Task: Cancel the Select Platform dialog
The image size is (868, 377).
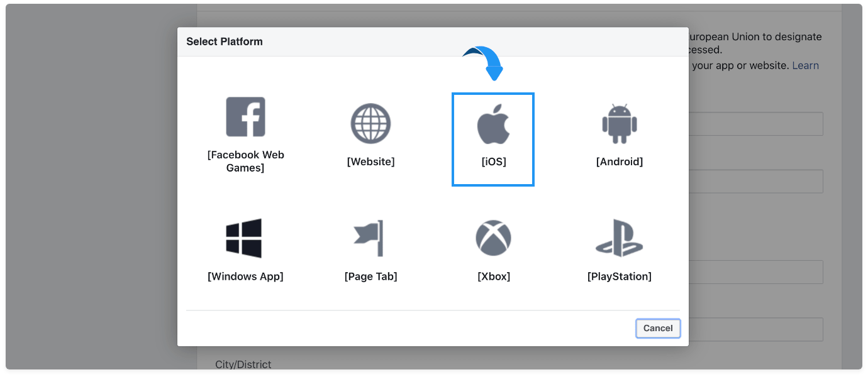Action: coord(658,328)
